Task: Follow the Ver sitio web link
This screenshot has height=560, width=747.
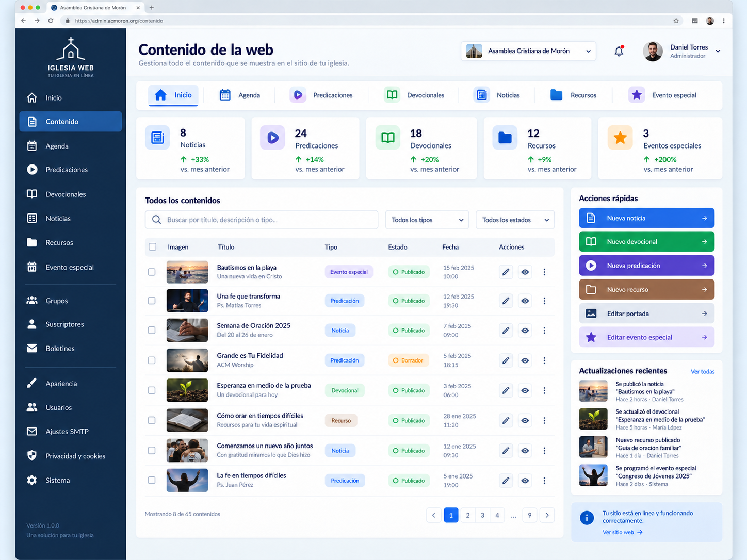Action: click(x=623, y=532)
